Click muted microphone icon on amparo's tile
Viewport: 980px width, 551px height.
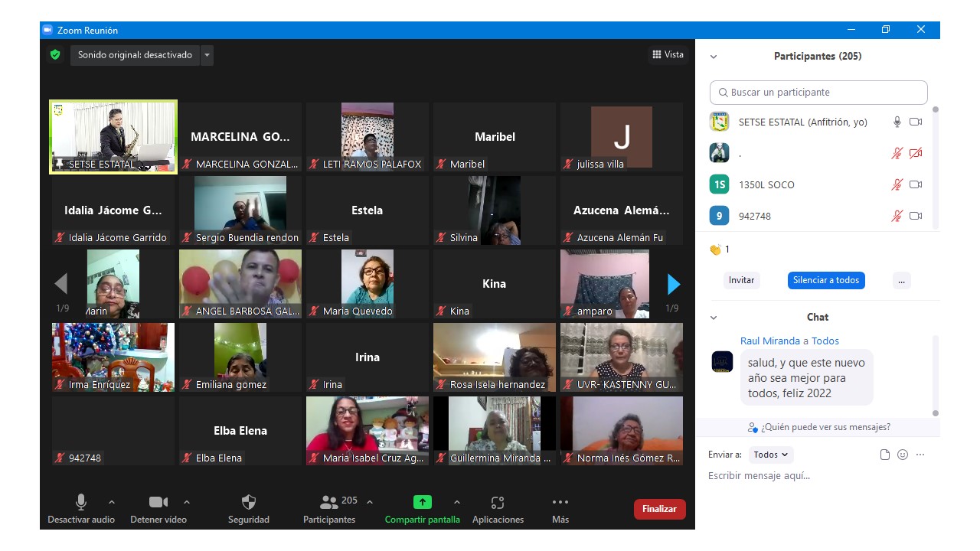[x=568, y=311]
